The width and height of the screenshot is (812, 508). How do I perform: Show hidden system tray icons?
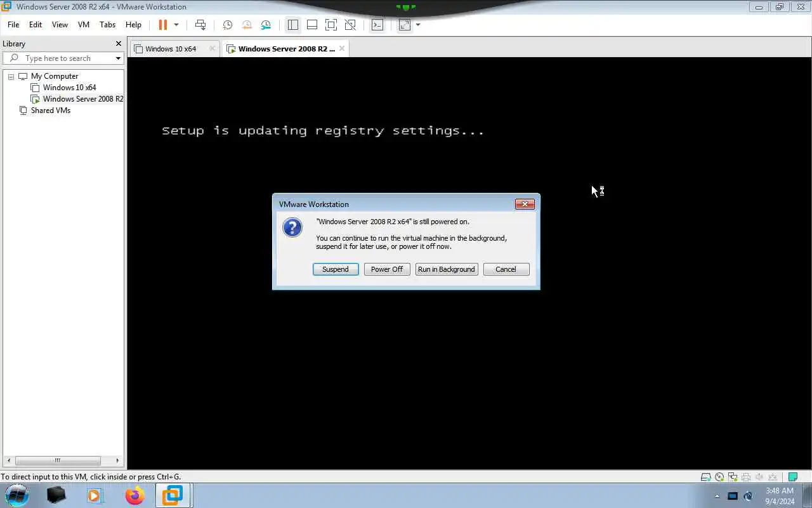click(x=717, y=496)
